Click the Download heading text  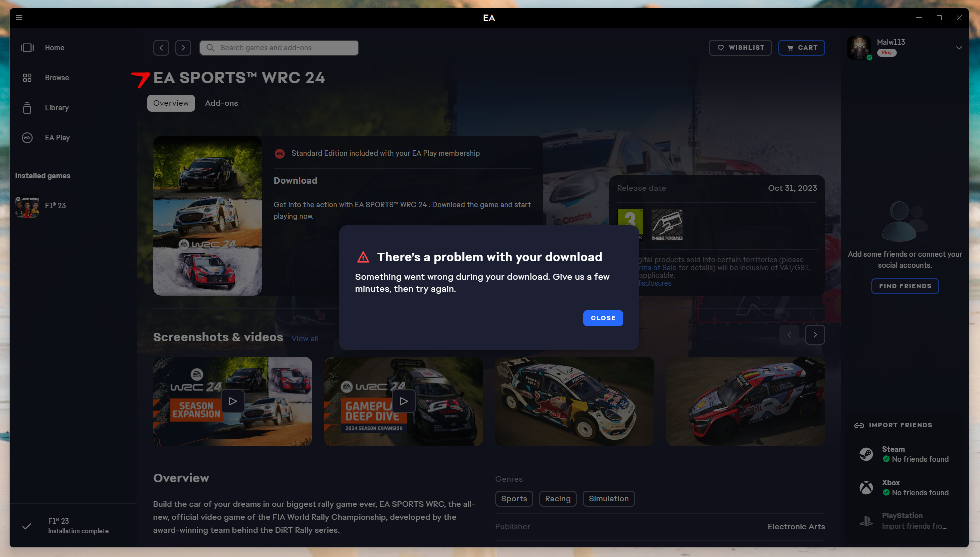[x=295, y=181]
